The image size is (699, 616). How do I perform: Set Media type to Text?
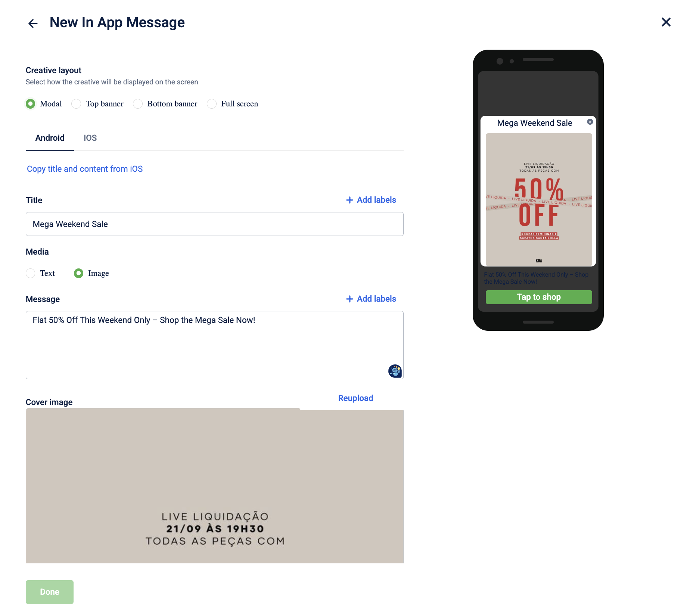pyautogui.click(x=31, y=273)
